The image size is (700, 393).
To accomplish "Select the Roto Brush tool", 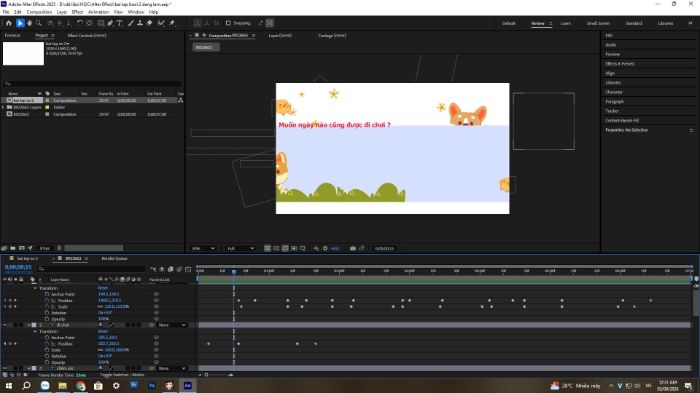I will point(161,23).
